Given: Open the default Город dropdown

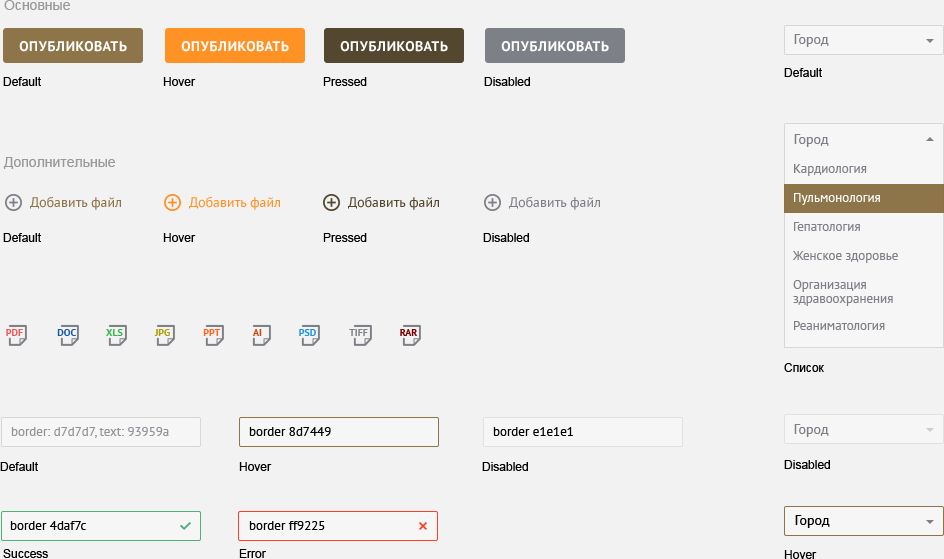Looking at the screenshot, I should click(x=863, y=40).
